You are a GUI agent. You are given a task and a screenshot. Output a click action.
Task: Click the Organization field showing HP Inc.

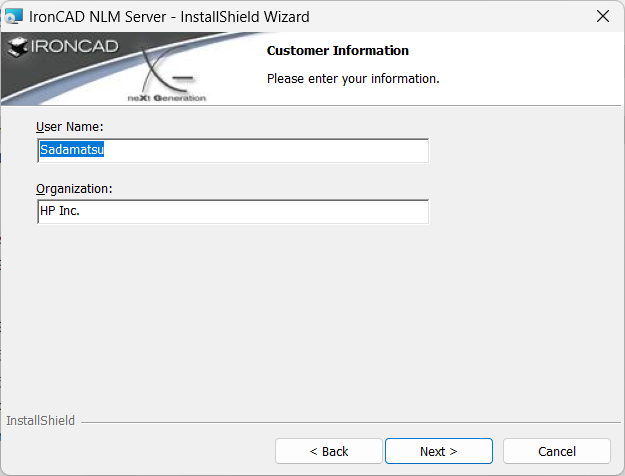(x=233, y=212)
